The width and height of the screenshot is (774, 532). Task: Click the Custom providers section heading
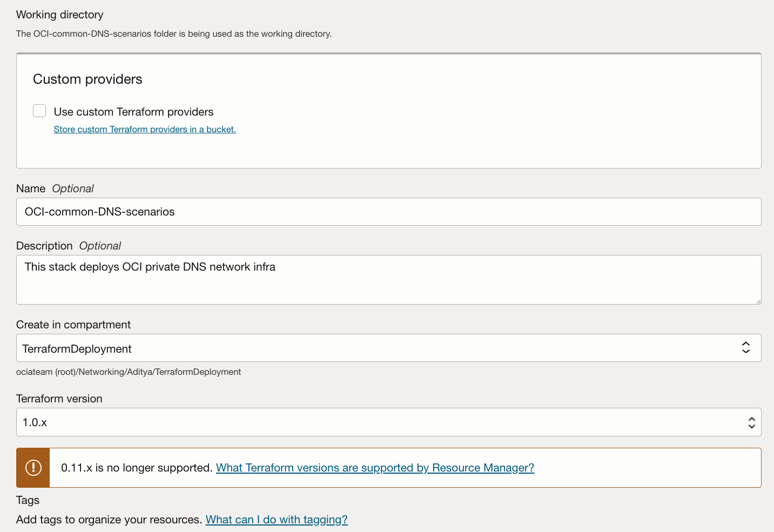point(88,79)
